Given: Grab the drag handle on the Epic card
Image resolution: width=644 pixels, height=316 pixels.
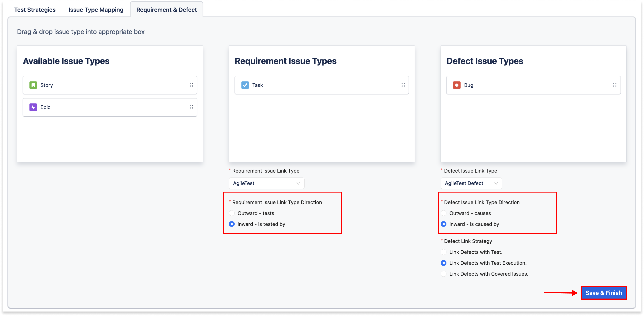Looking at the screenshot, I should point(191,107).
